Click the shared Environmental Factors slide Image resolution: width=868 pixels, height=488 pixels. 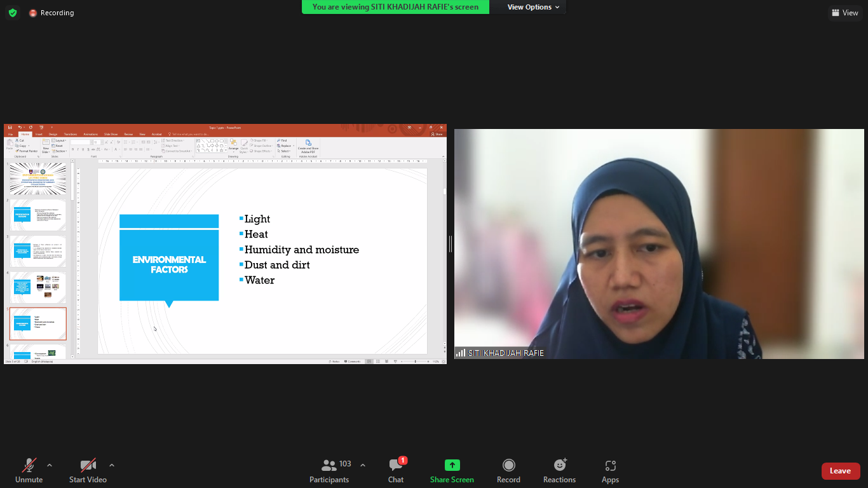[x=262, y=261]
